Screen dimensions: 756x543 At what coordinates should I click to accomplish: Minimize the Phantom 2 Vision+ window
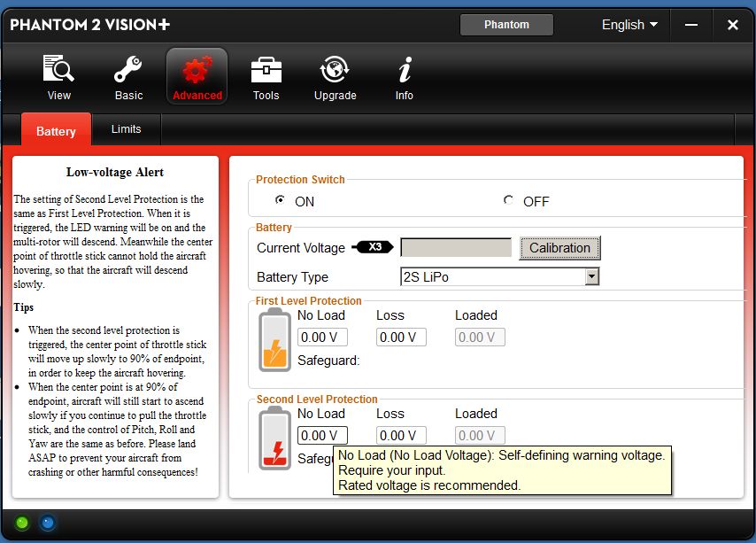[x=691, y=25]
